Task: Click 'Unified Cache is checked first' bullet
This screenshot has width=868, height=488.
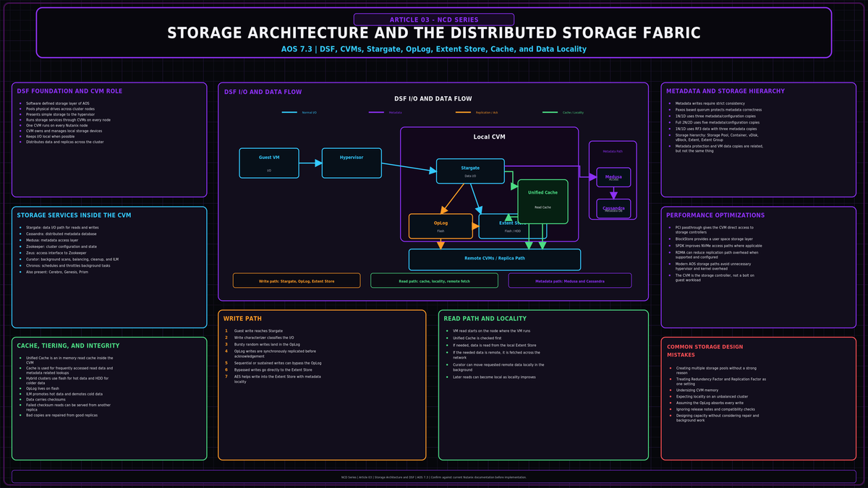Action: point(480,338)
